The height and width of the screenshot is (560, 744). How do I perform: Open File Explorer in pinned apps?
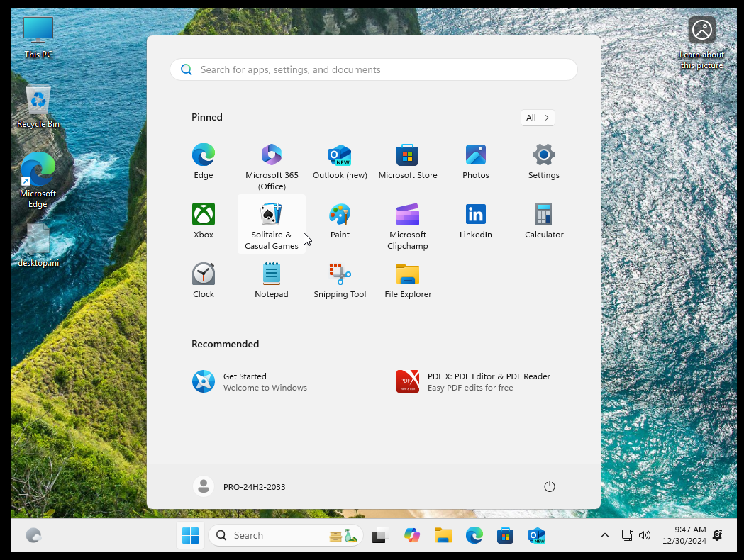pyautogui.click(x=408, y=281)
